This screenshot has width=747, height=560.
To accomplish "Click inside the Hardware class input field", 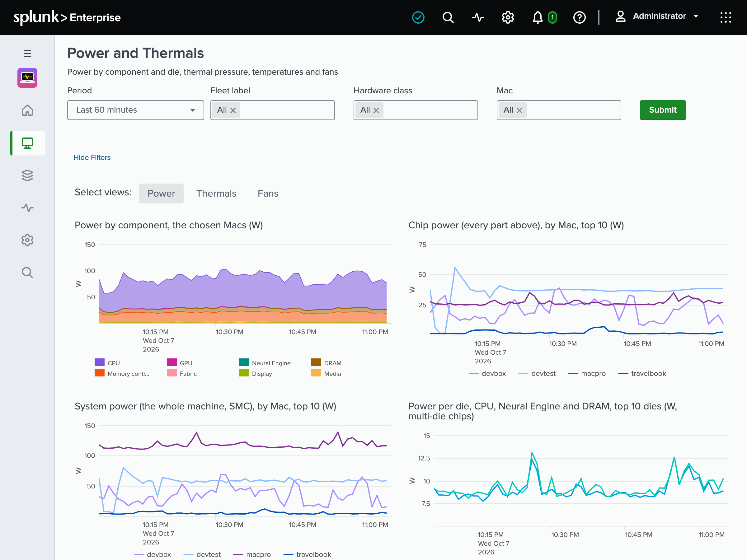I will click(416, 110).
